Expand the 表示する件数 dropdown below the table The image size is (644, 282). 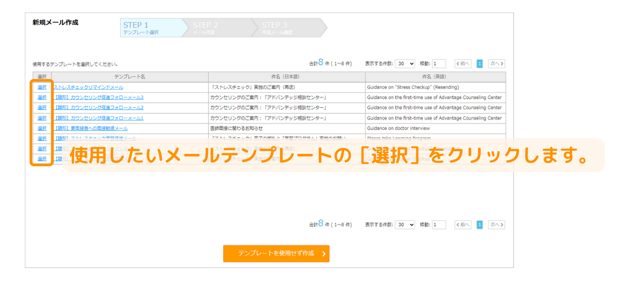pyautogui.click(x=405, y=225)
